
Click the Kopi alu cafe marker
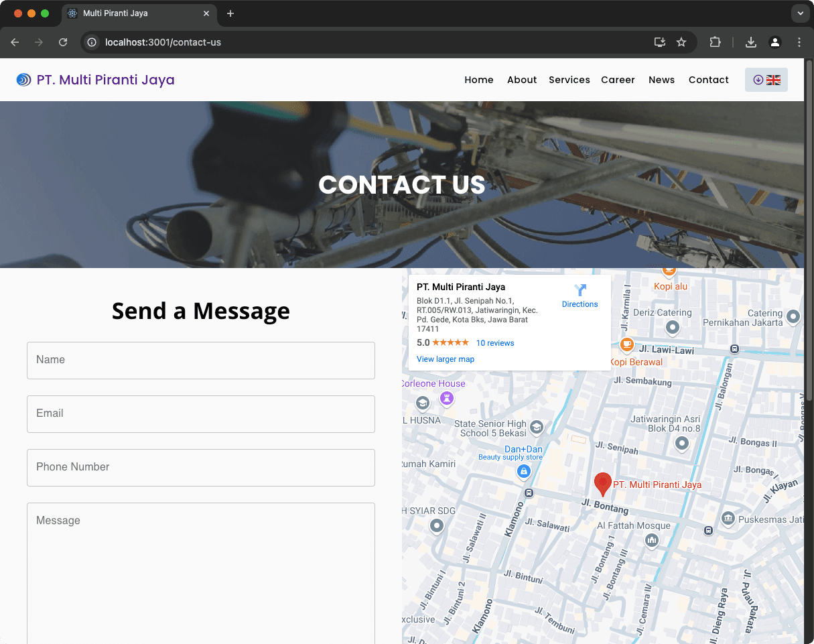669,271
